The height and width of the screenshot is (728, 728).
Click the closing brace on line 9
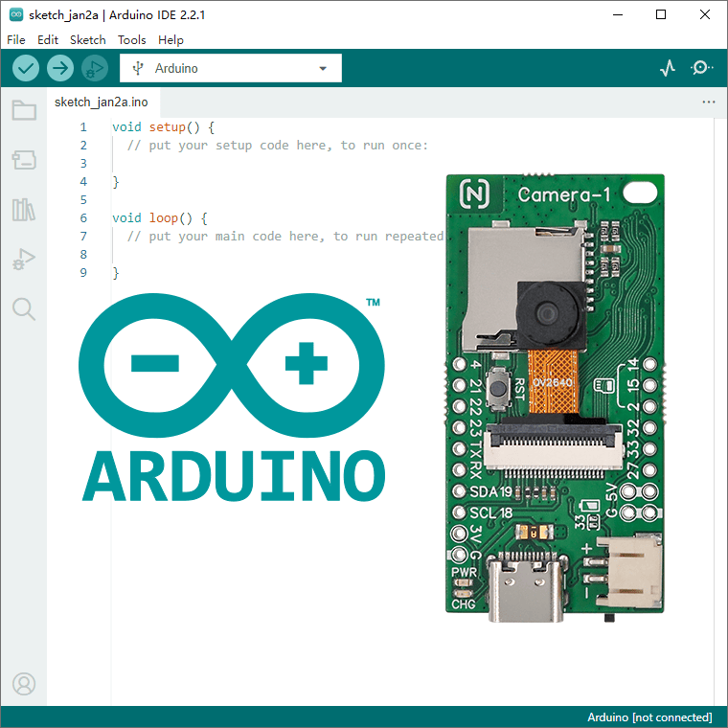click(116, 273)
